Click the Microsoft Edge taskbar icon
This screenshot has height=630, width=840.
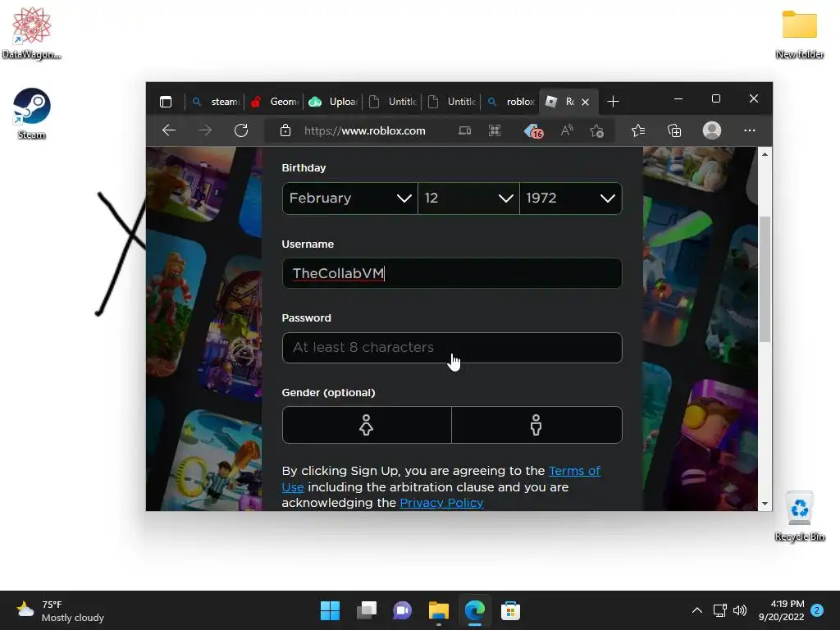(x=475, y=610)
